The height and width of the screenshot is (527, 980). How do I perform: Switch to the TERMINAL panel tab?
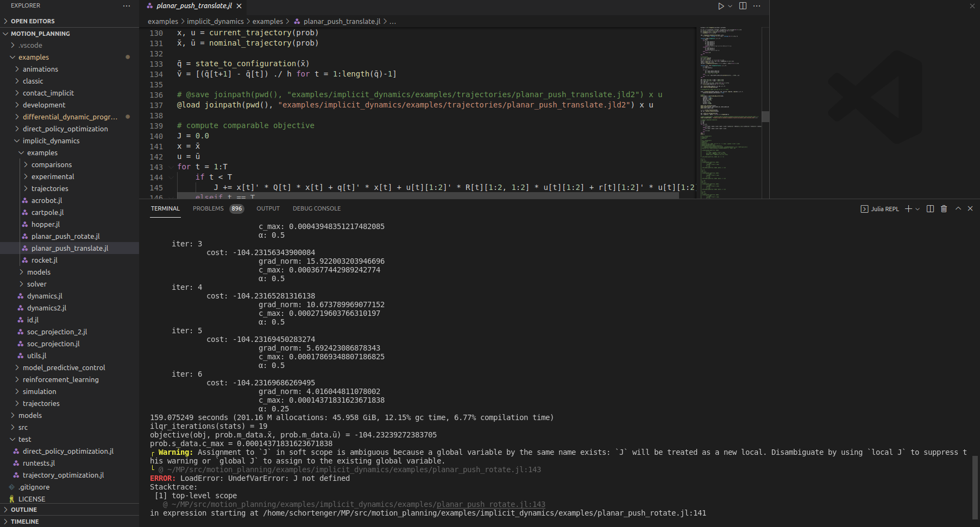[x=165, y=208]
